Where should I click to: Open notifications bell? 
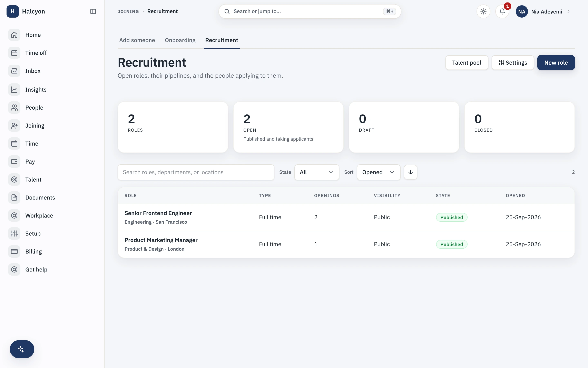coord(502,11)
